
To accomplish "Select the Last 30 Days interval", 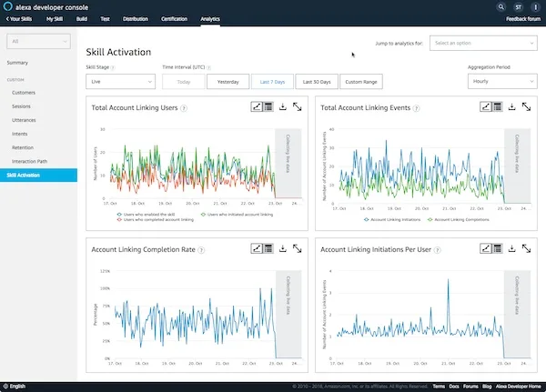I will [x=317, y=82].
